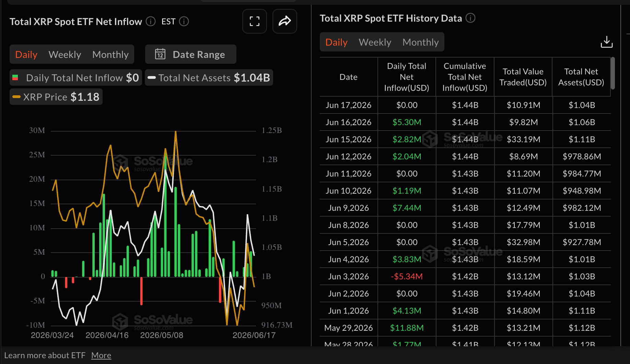The image size is (630, 364).
Task: Click the $5.30M inflow value
Action: (x=407, y=122)
